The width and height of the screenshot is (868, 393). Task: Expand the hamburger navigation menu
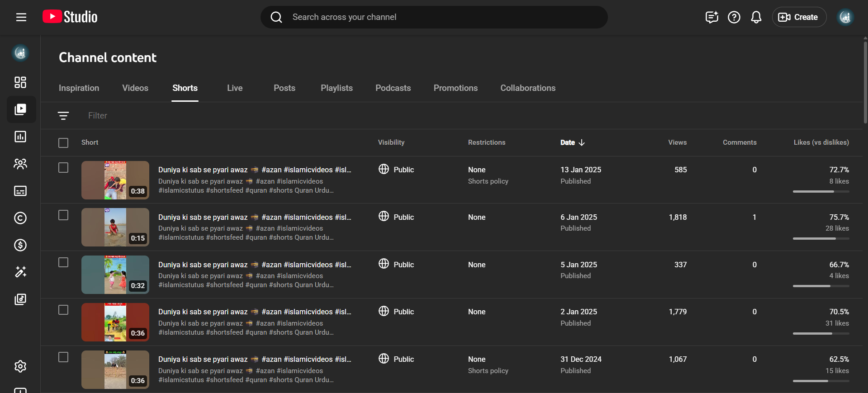21,17
